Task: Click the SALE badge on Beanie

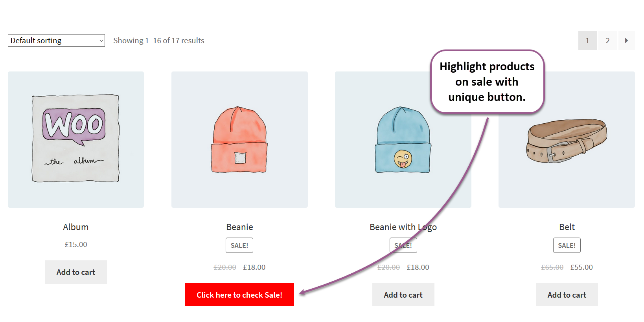Action: [x=239, y=245]
